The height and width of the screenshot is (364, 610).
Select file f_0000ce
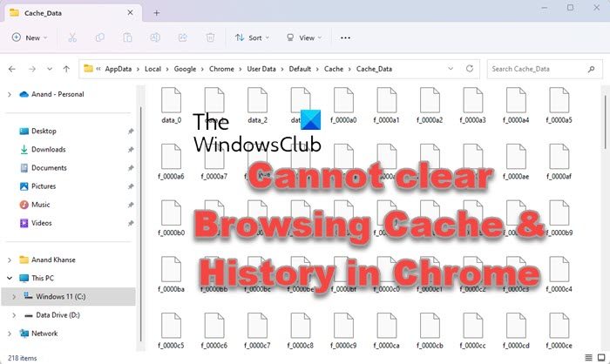click(559, 331)
